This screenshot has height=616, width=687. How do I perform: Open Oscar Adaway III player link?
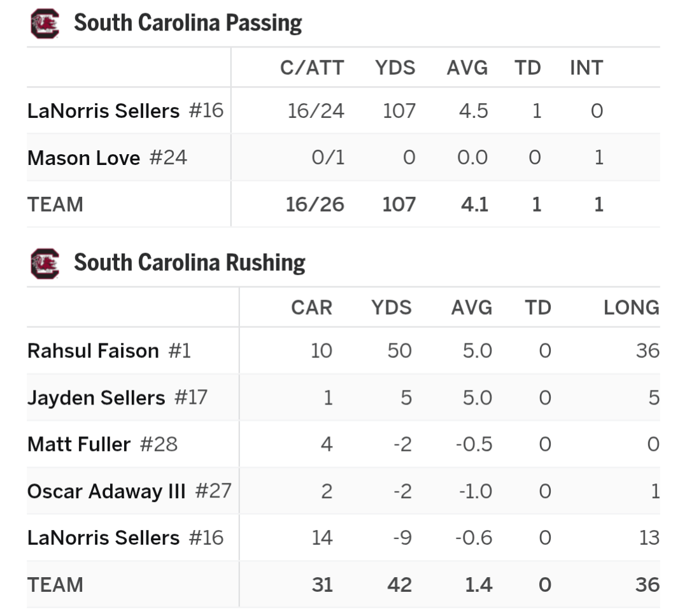(106, 491)
